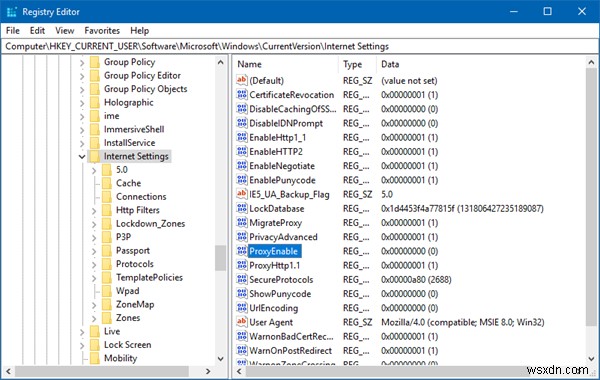Select the ime tree key
The width and height of the screenshot is (600, 380).
pos(111,116)
